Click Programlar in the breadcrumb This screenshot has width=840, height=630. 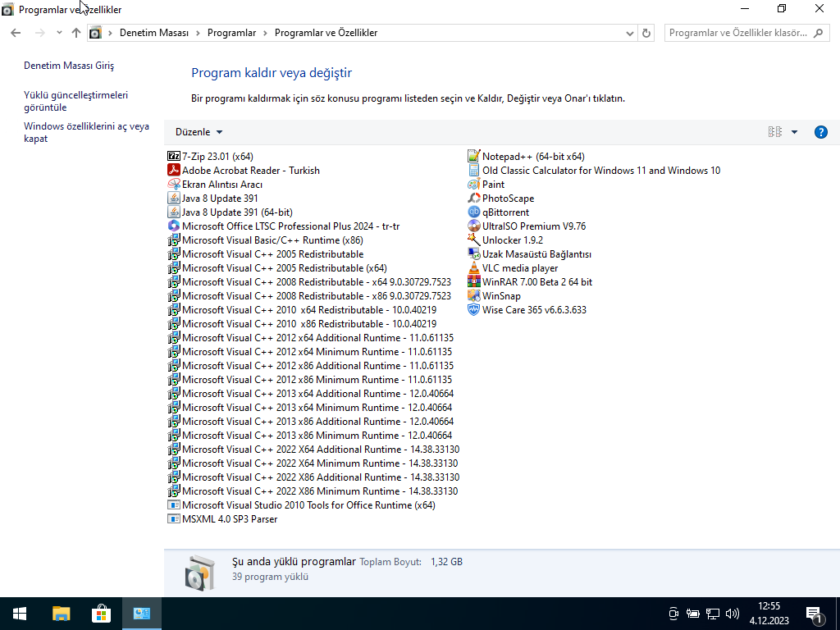231,33
